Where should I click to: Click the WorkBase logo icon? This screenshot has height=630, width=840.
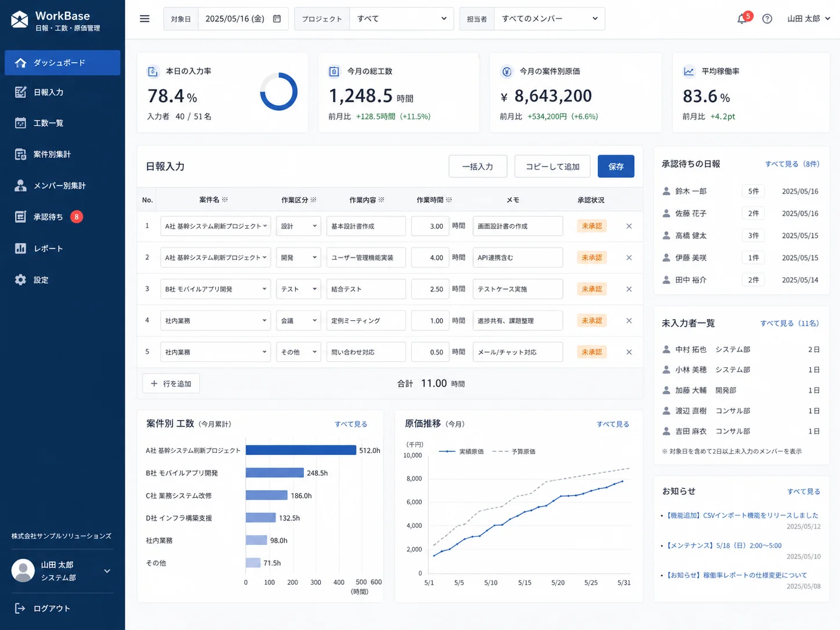pyautogui.click(x=20, y=19)
